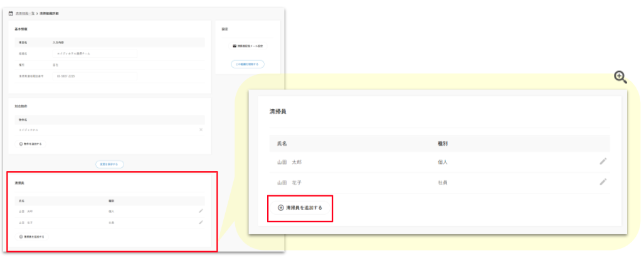The width and height of the screenshot is (644, 260).
Task: Click the mail icon in settings panel
Action: click(x=235, y=46)
